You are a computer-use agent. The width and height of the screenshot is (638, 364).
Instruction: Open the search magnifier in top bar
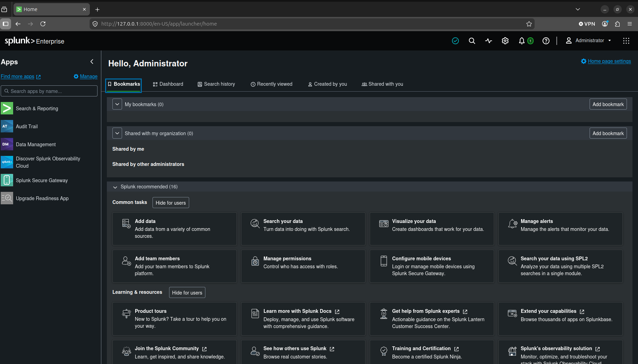click(x=472, y=41)
